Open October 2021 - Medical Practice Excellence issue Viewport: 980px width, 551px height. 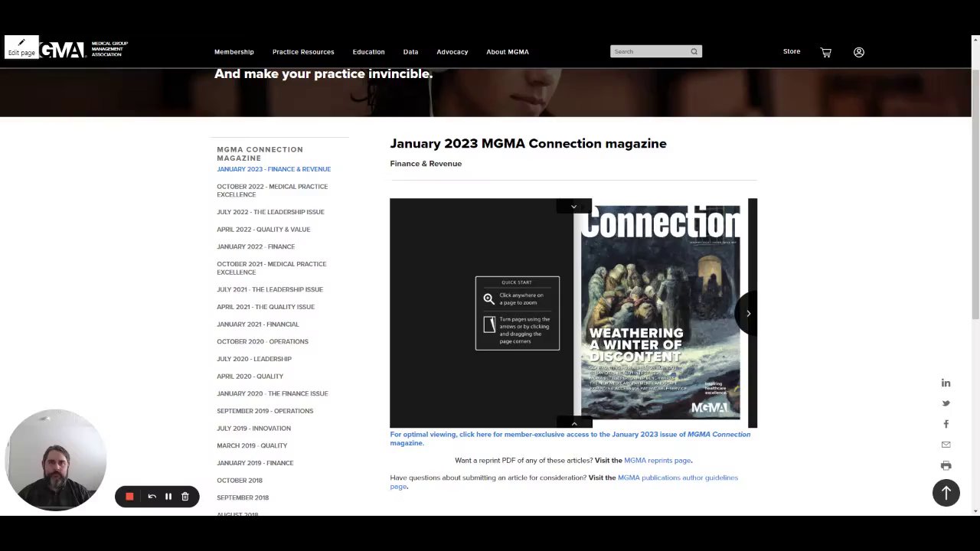[x=271, y=268]
